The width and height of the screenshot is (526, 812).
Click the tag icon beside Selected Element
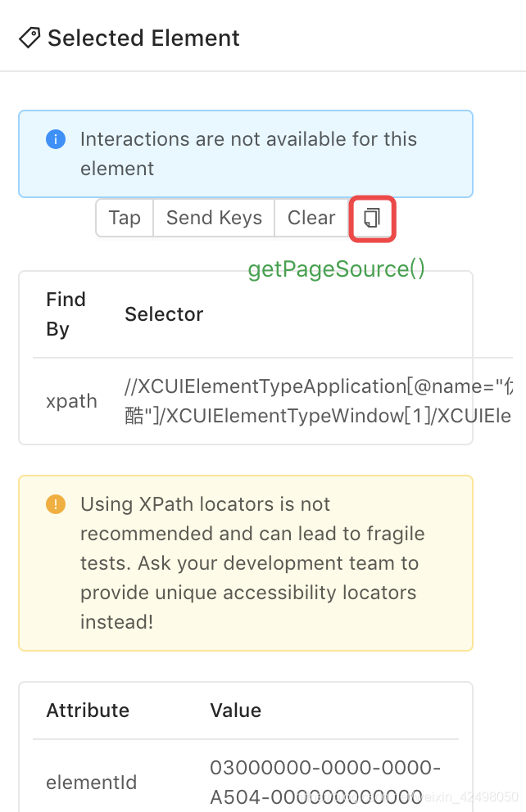(x=30, y=38)
